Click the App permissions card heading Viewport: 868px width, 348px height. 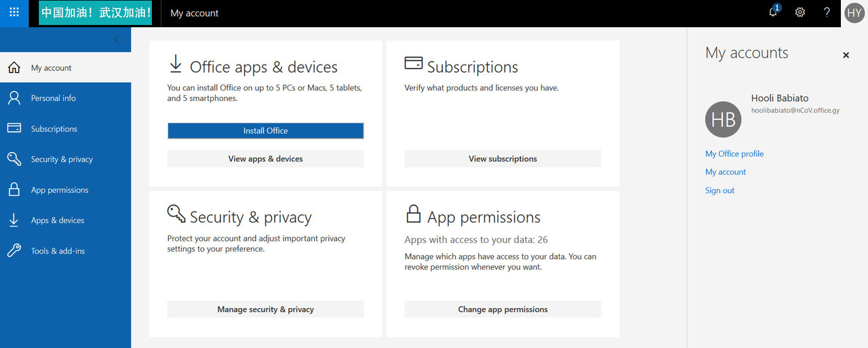(x=484, y=218)
